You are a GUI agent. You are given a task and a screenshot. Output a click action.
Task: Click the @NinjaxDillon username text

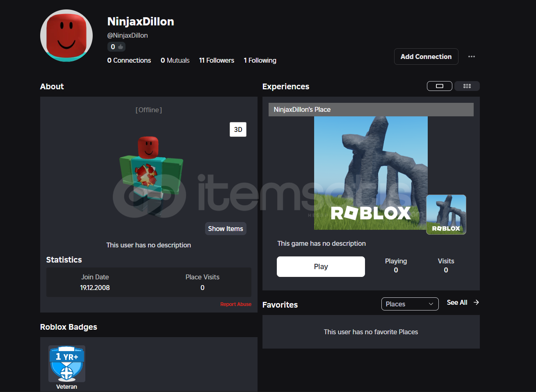point(128,35)
